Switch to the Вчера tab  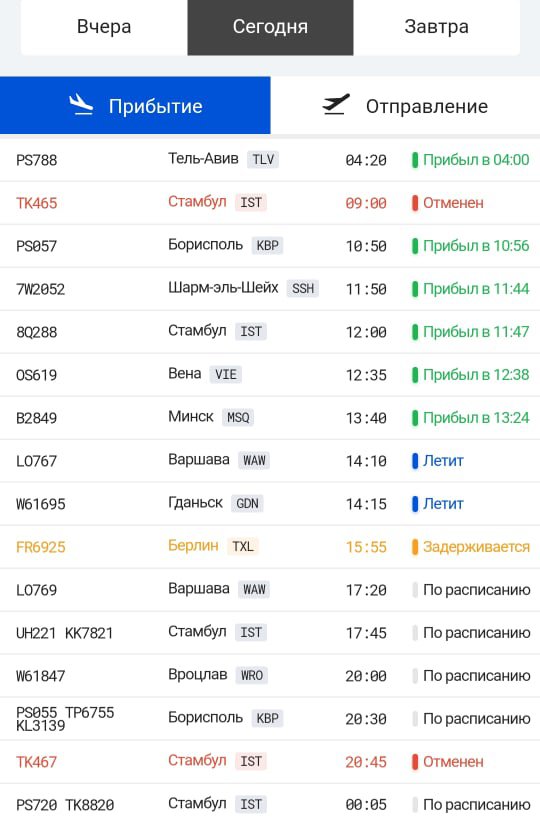[x=104, y=27]
